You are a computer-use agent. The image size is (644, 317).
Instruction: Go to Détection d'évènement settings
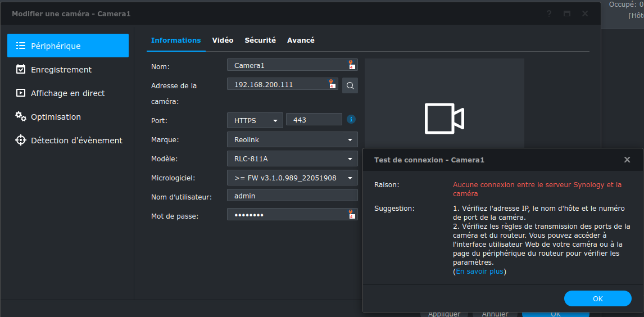pos(76,141)
